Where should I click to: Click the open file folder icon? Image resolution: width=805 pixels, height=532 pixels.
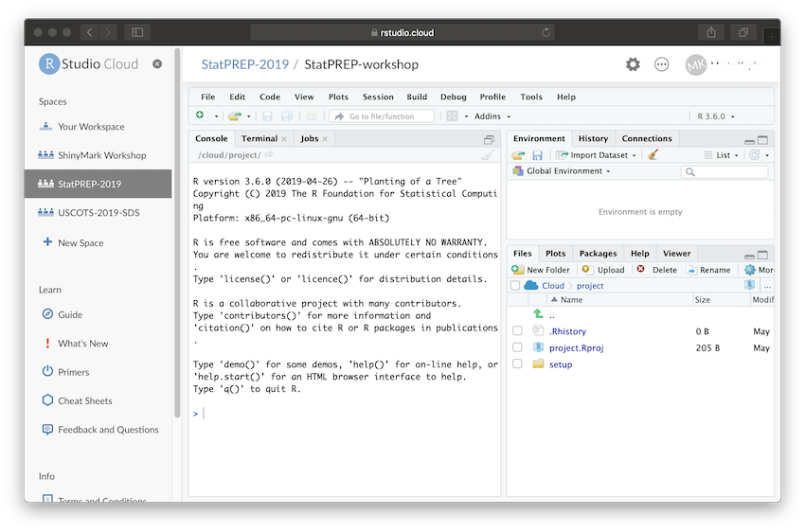click(235, 116)
